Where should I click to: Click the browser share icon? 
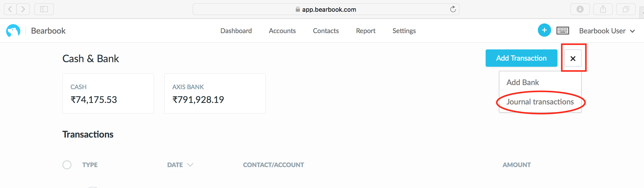click(603, 9)
